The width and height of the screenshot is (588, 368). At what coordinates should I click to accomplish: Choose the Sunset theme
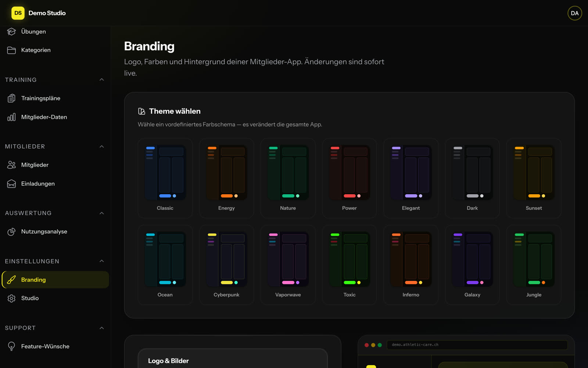[x=534, y=178]
